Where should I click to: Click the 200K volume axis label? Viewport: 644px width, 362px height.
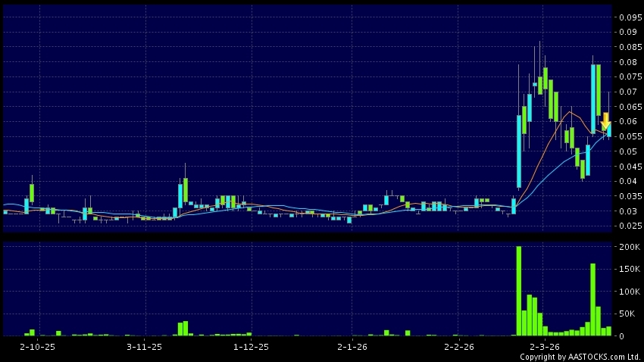pos(627,248)
